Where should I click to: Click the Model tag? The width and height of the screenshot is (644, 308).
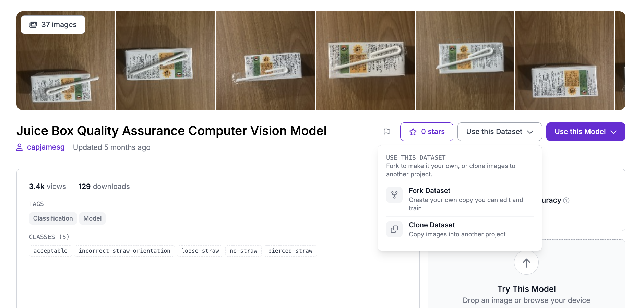pos(92,218)
